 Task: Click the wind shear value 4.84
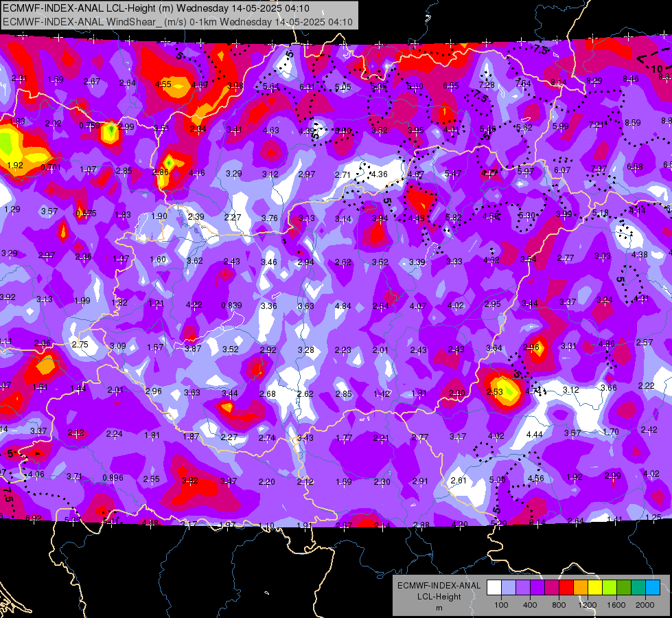(x=343, y=306)
